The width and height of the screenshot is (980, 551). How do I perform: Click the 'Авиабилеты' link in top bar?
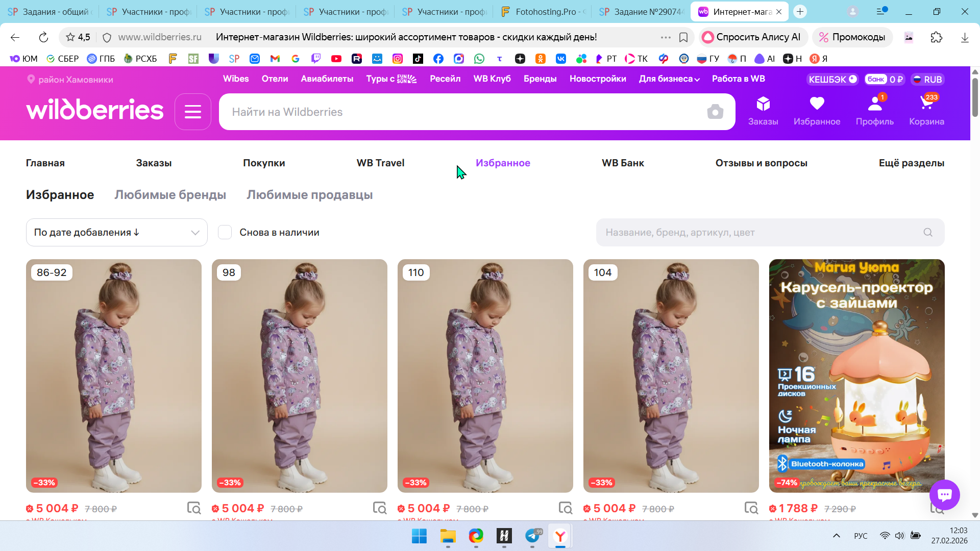(327, 79)
